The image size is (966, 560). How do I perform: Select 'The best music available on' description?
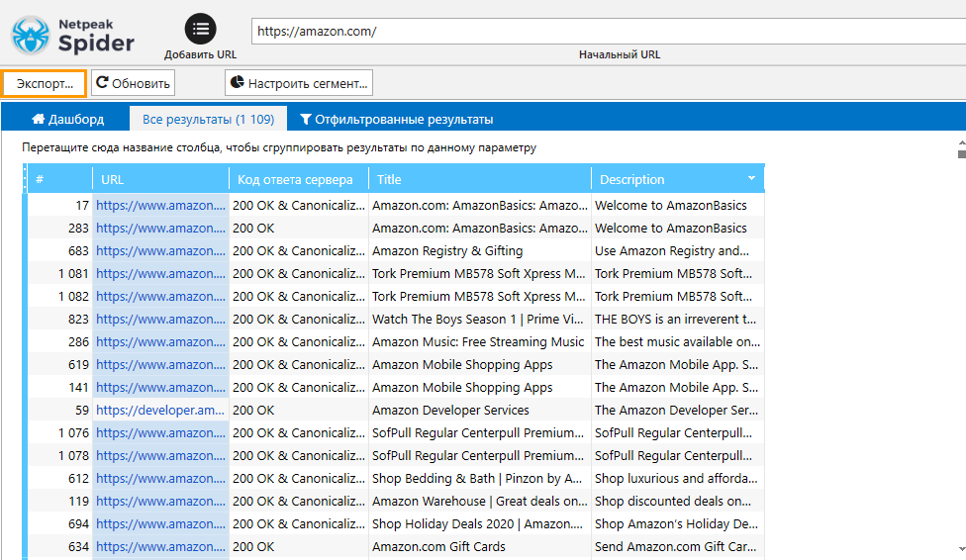(678, 342)
